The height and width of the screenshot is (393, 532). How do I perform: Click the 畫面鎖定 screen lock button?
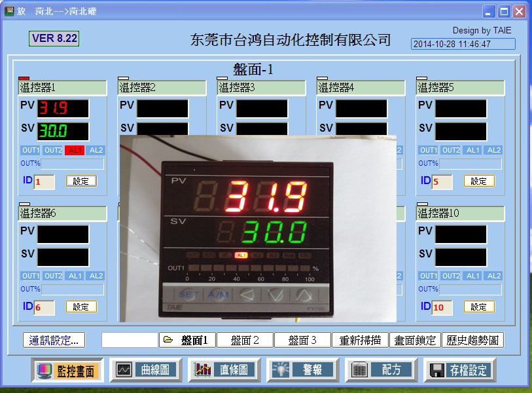click(x=415, y=340)
